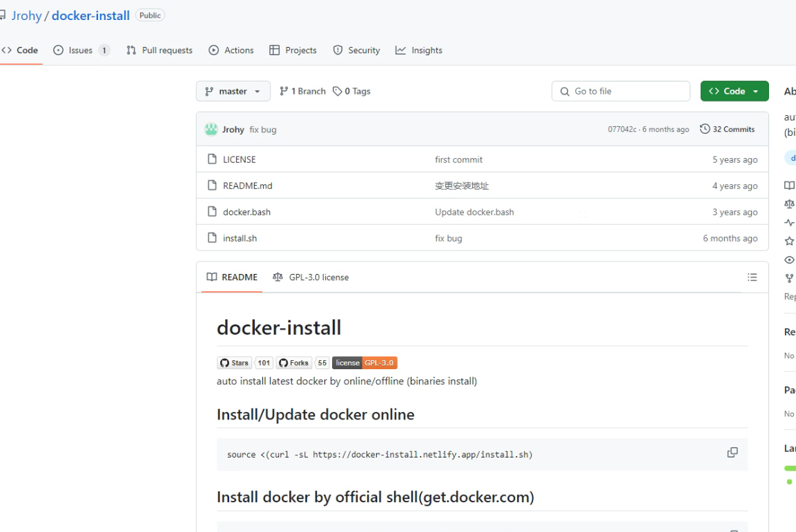Viewport: 796px width, 532px height.
Task: Click the Actions play icon
Action: click(x=214, y=50)
